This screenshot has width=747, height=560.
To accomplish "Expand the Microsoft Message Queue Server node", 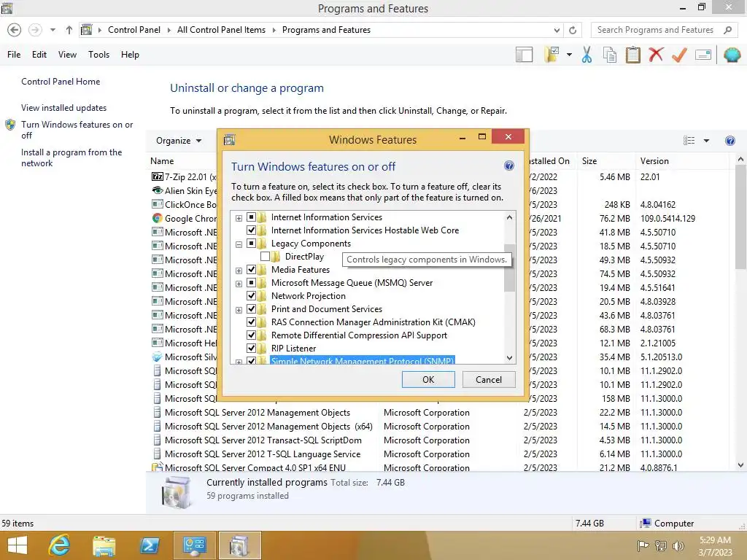I will click(239, 284).
